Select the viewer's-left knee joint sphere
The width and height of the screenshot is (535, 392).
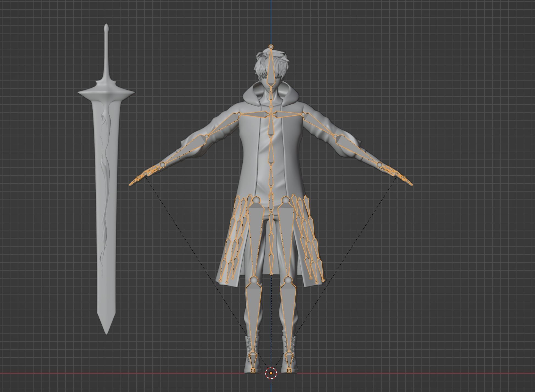254,280
